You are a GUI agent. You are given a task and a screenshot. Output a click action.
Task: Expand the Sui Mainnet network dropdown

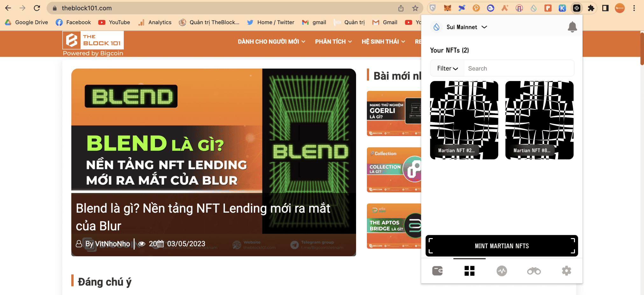coord(467,27)
